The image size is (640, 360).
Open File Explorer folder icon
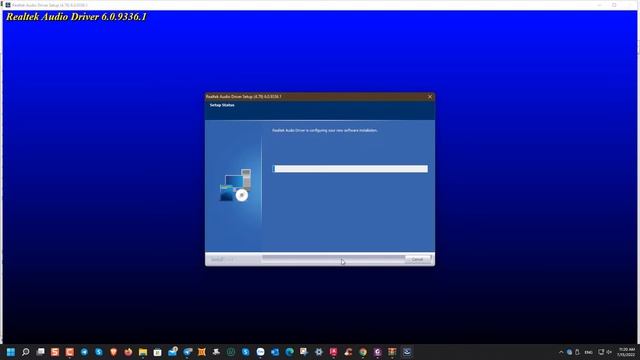click(143, 352)
